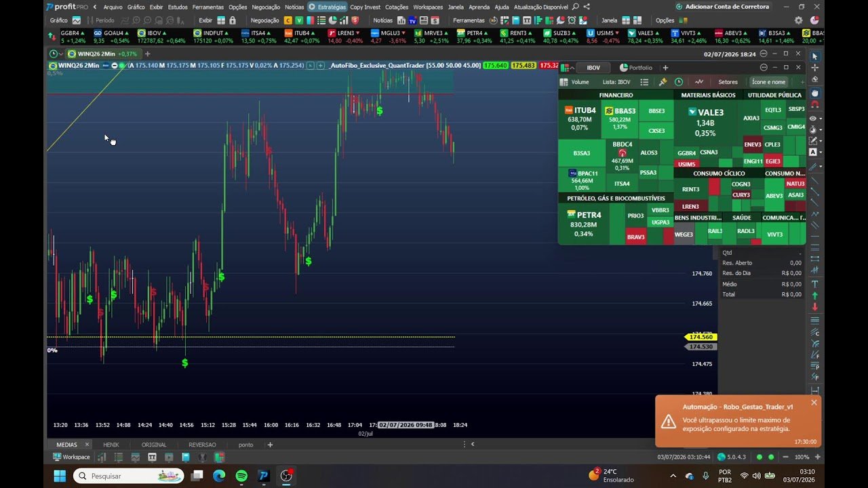The height and width of the screenshot is (488, 868).
Task: Open the three-dot options of IBOV window
Action: [x=764, y=68]
